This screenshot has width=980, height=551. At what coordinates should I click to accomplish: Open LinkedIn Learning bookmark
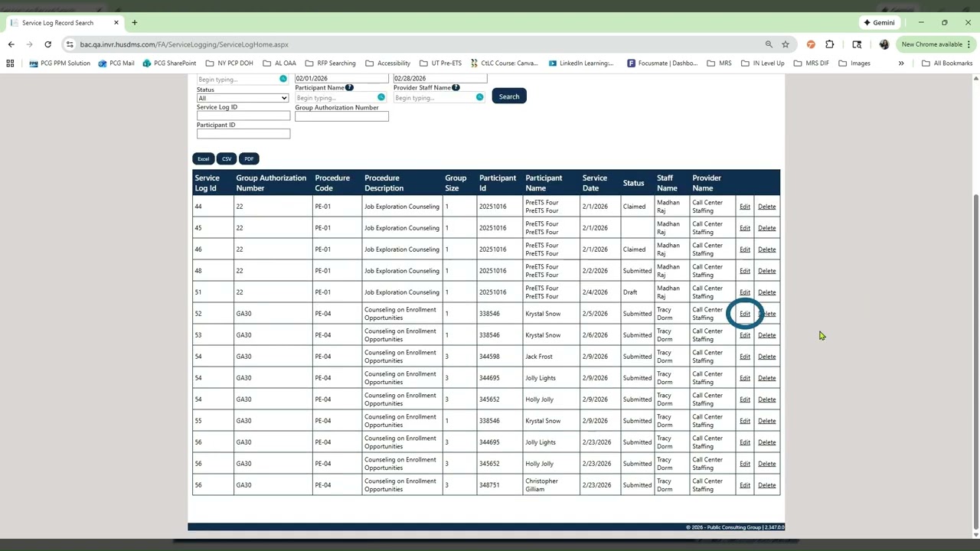[580, 63]
